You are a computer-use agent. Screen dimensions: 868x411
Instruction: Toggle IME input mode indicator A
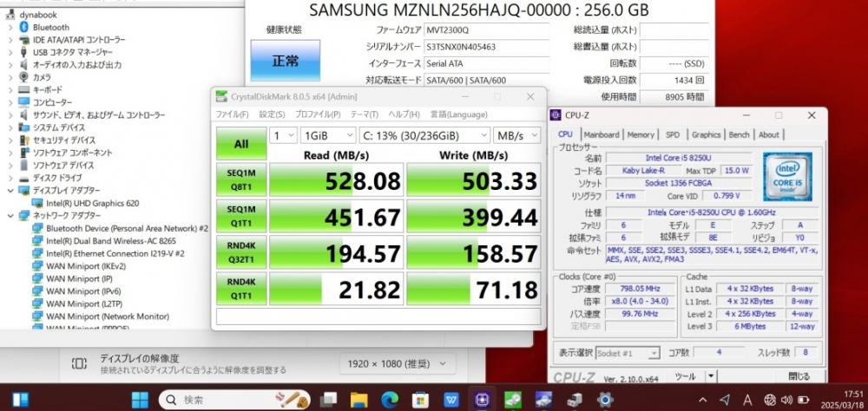tap(746, 400)
